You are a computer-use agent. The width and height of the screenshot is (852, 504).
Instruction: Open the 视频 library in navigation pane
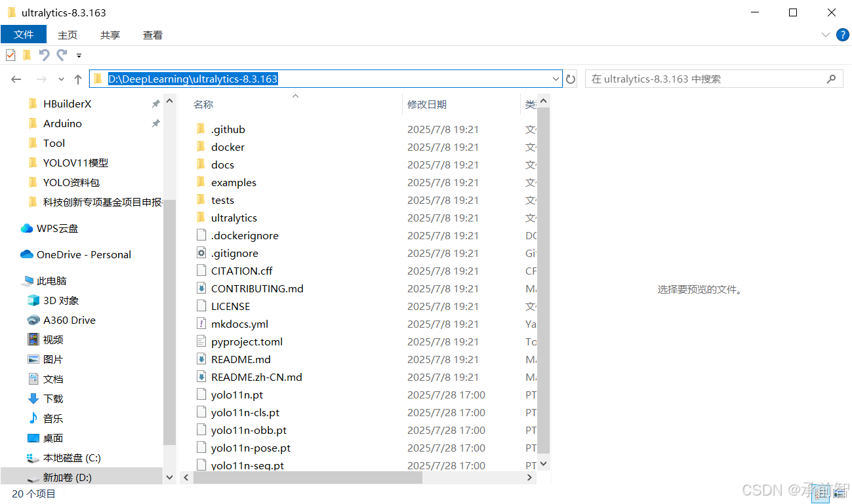point(53,339)
